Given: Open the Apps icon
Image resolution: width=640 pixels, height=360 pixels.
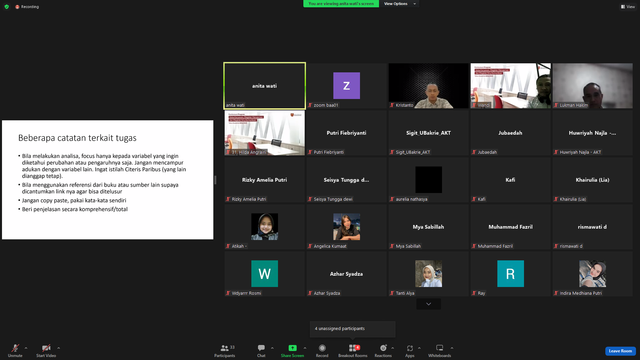Looking at the screenshot, I should pos(410,348).
